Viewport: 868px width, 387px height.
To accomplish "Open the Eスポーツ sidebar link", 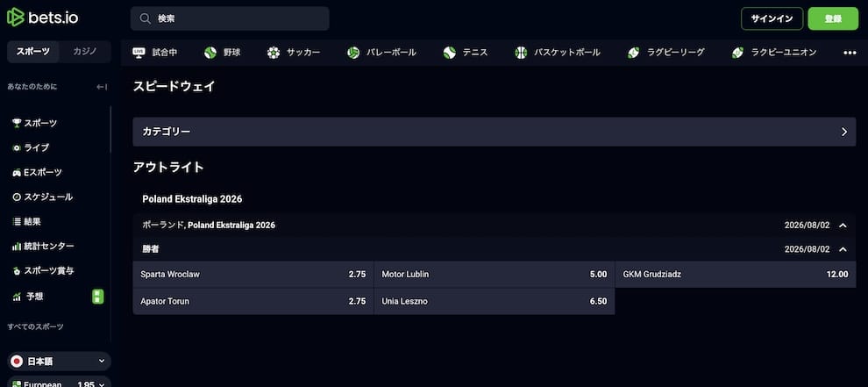I will point(43,172).
